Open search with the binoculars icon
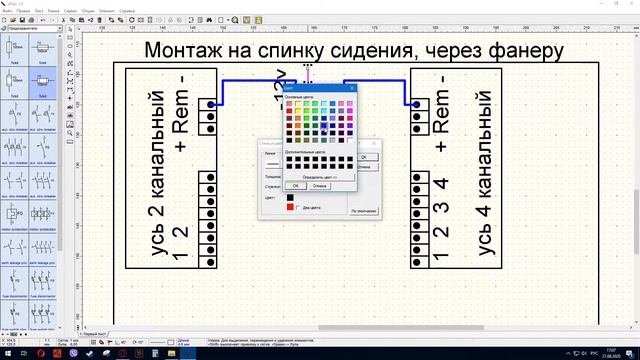The image size is (640, 360). (x=209, y=20)
